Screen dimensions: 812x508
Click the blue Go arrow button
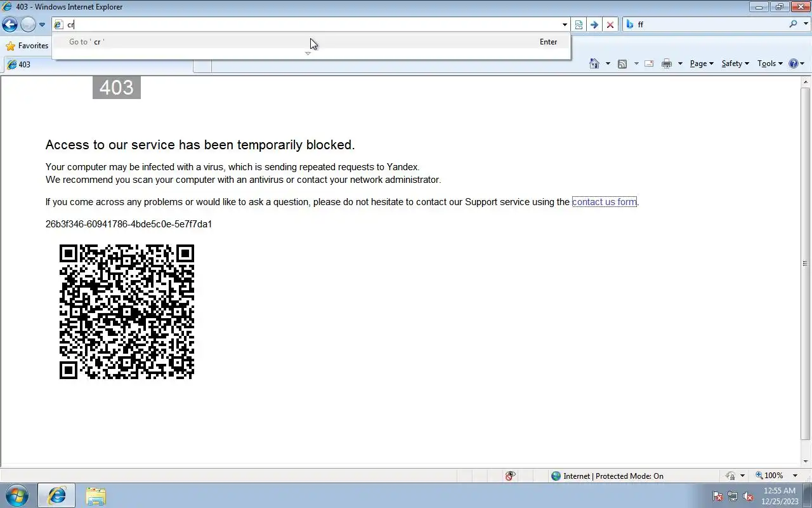click(x=594, y=25)
